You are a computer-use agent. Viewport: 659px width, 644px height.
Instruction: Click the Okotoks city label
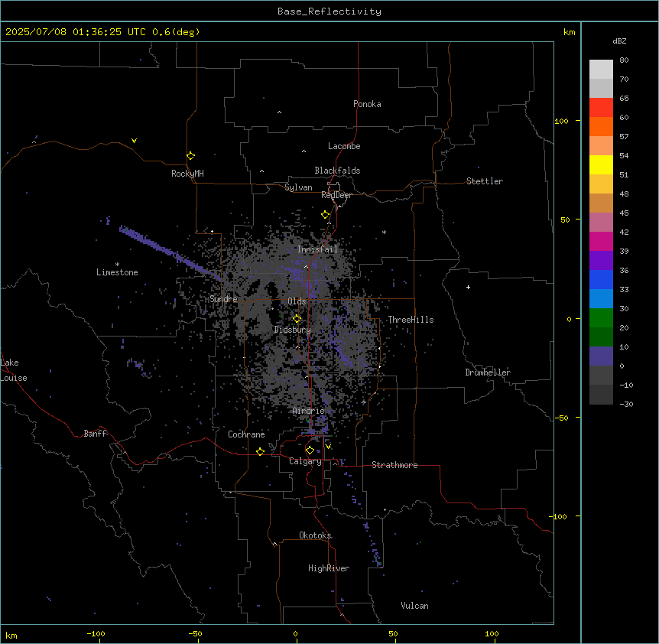(x=315, y=535)
